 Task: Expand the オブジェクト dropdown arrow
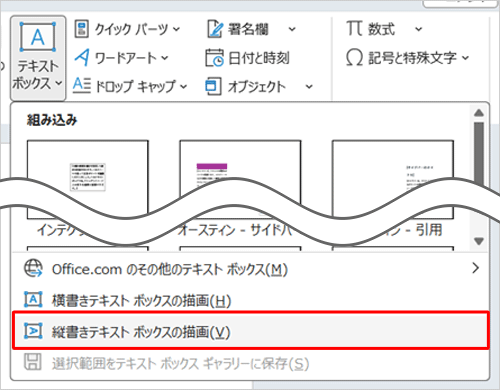coord(309,87)
